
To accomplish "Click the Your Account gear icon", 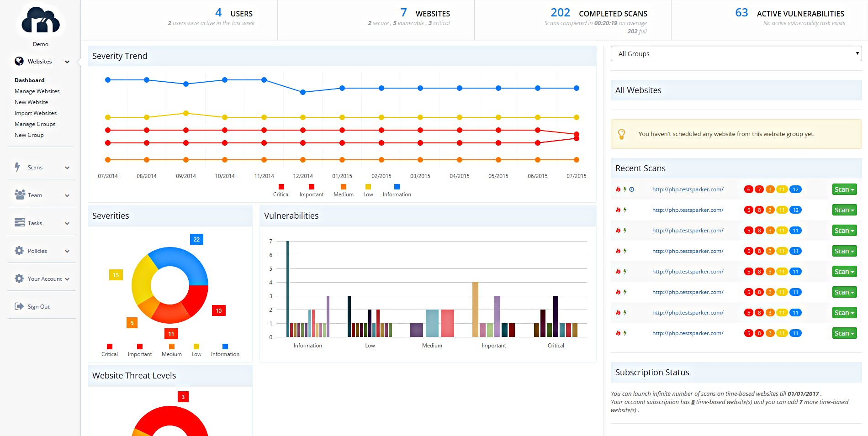I will point(19,278).
